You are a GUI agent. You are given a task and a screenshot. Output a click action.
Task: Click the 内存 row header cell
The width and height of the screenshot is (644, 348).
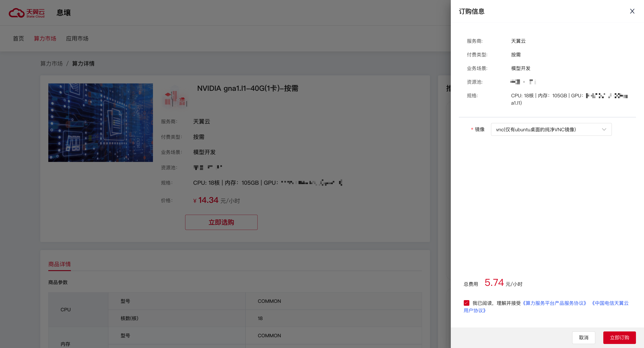(78, 337)
